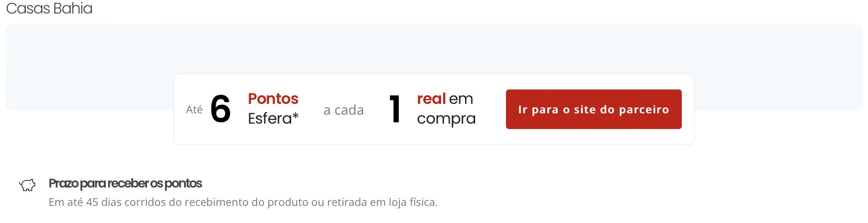The width and height of the screenshot is (868, 223).
Task: Open the partner site via red button
Action: (593, 109)
